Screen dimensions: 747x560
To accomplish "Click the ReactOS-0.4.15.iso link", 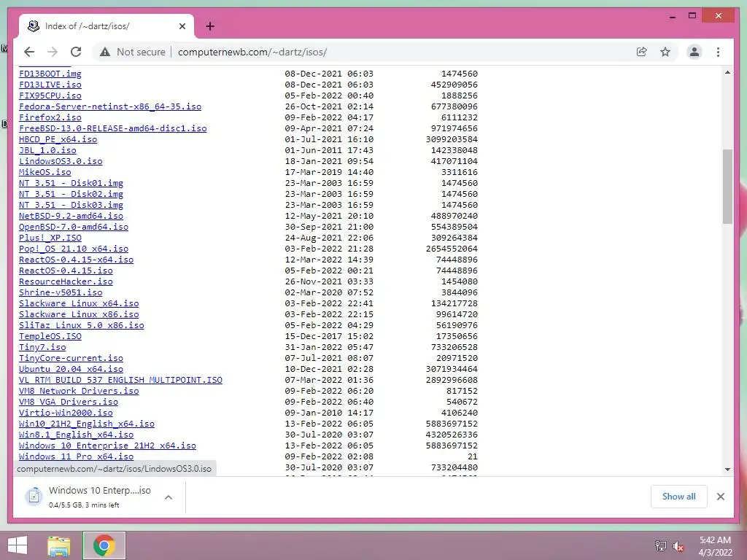I will pyautogui.click(x=66, y=271).
